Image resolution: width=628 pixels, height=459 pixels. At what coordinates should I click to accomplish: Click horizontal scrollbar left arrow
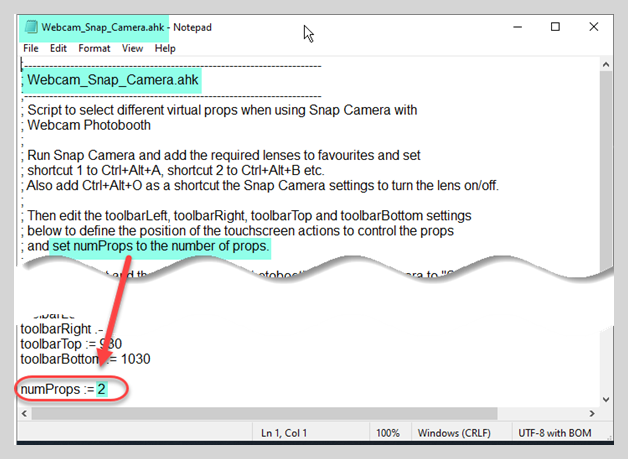tap(24, 413)
